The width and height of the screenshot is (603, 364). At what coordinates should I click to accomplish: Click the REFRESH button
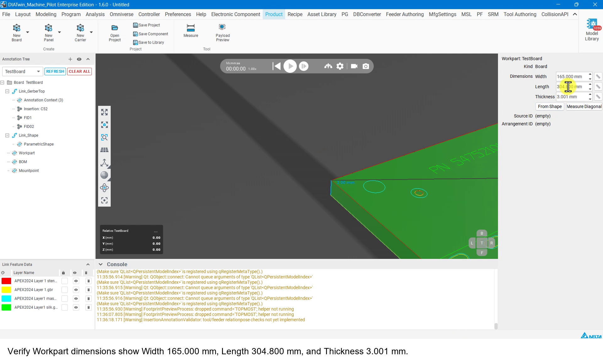pos(55,72)
